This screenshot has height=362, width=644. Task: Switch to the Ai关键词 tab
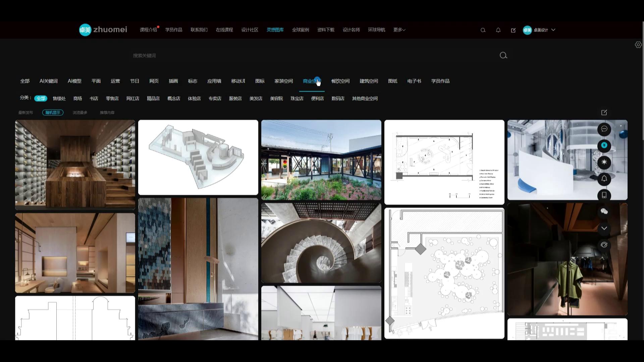(x=49, y=81)
